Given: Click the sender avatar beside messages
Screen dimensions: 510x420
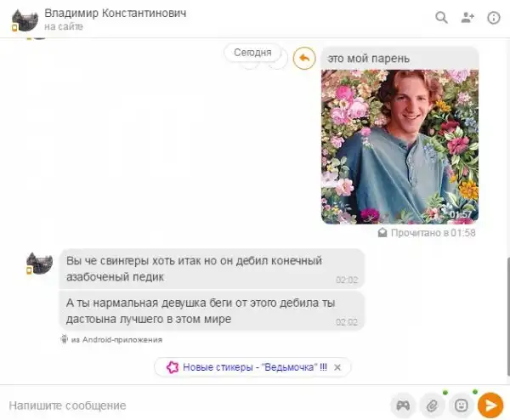Looking at the screenshot, I should pos(39,264).
